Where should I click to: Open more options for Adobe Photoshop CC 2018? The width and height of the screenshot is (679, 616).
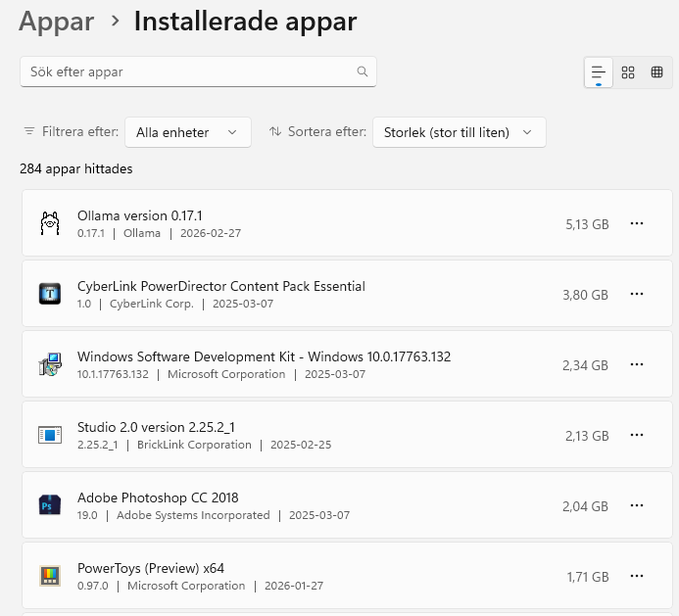click(x=637, y=505)
